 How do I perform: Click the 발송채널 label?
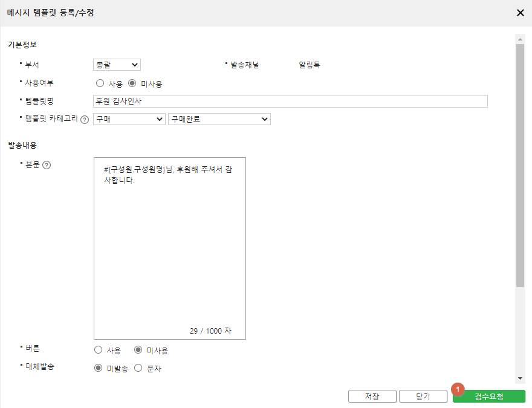(245, 65)
